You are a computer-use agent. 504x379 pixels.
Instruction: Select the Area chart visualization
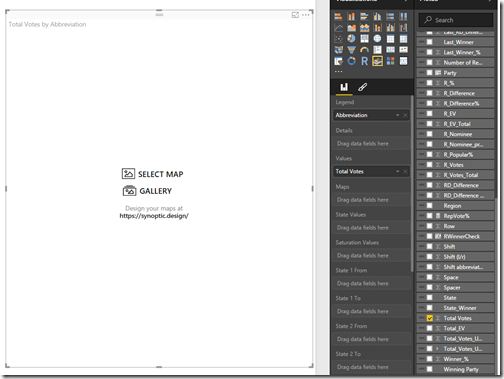(351, 28)
